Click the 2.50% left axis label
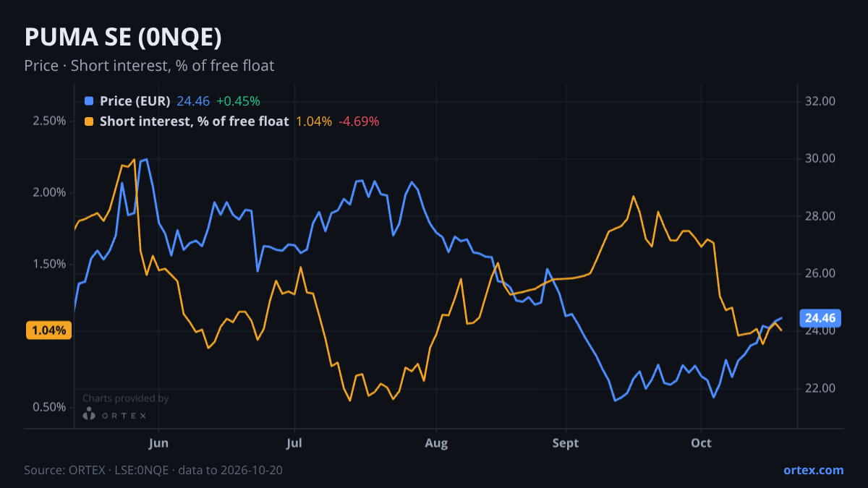The height and width of the screenshot is (488, 868). click(49, 121)
